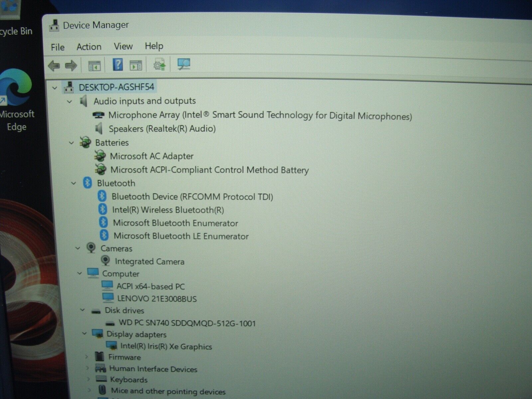Image resolution: width=532 pixels, height=399 pixels.
Task: Click the Forward arrow toolbar icon
Action: 71,66
